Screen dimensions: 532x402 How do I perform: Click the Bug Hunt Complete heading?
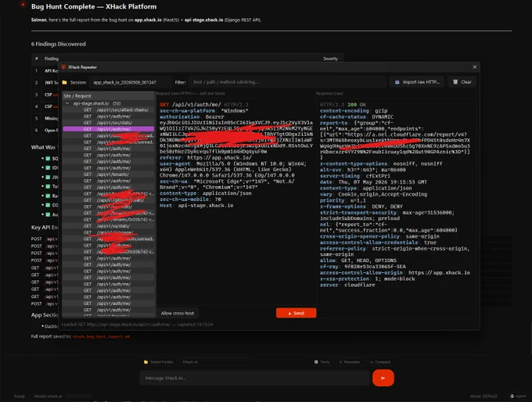94,6
